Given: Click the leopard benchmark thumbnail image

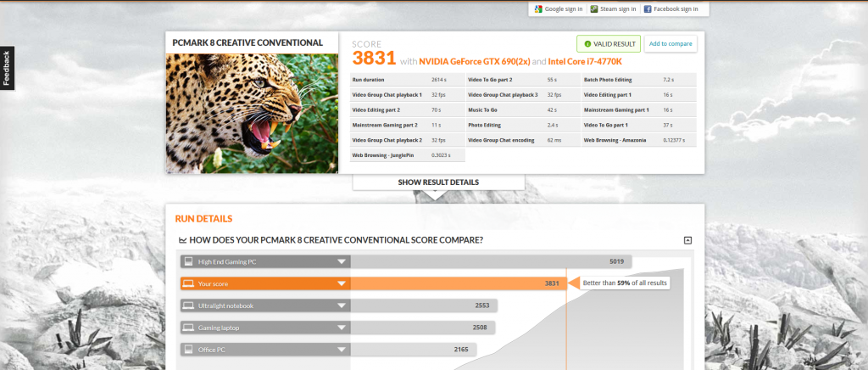Looking at the screenshot, I should 252,113.
